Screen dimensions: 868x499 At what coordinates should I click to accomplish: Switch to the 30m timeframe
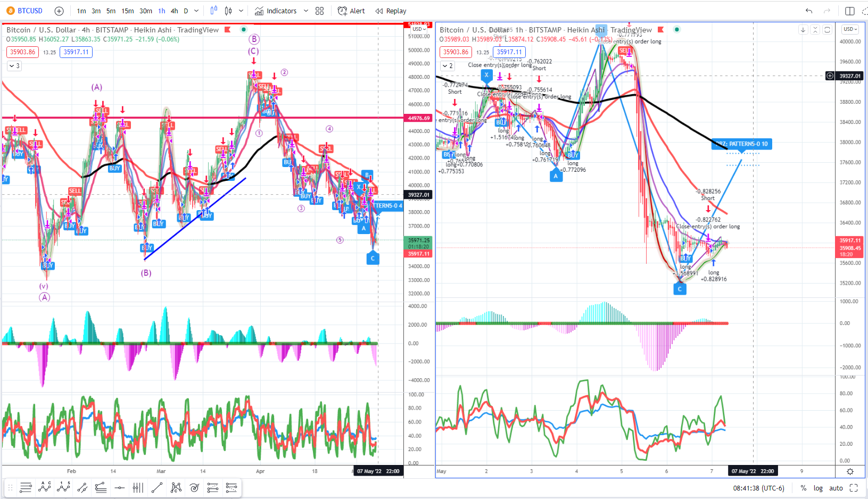(146, 11)
